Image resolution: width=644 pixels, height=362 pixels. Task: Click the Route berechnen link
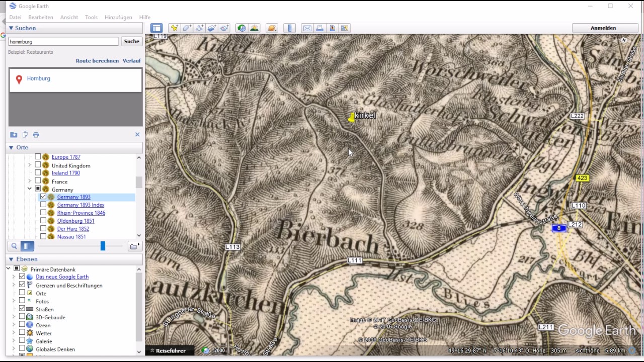point(97,60)
